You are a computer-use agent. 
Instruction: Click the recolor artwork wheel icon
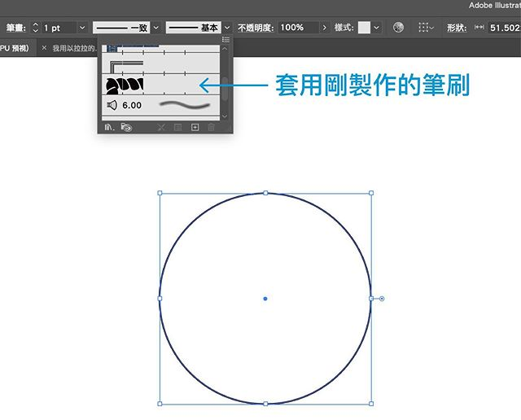click(x=398, y=27)
